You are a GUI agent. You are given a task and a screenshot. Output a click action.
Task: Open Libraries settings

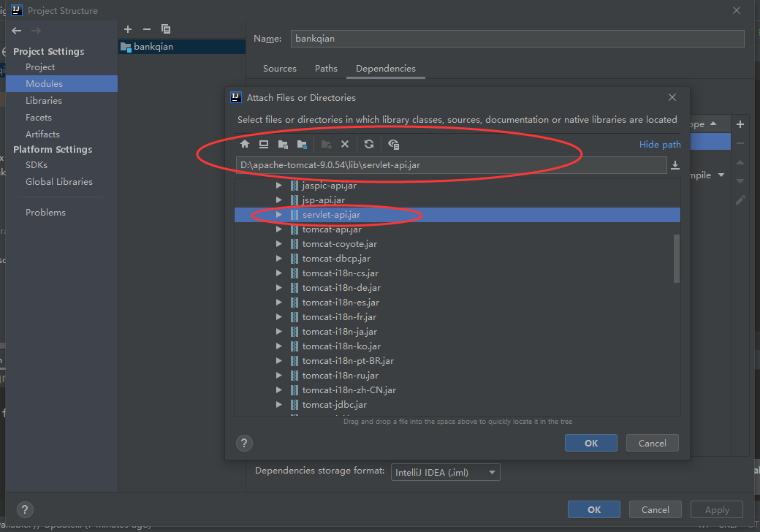(44, 101)
